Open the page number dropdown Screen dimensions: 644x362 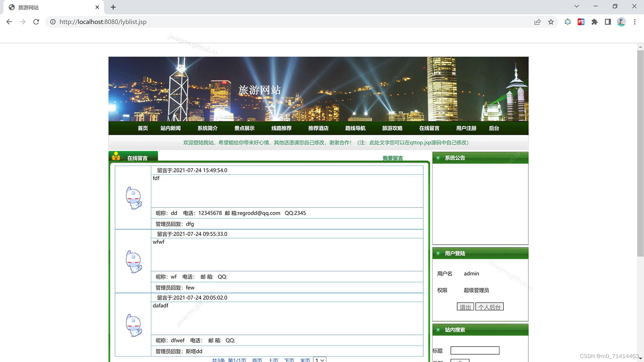(x=319, y=360)
